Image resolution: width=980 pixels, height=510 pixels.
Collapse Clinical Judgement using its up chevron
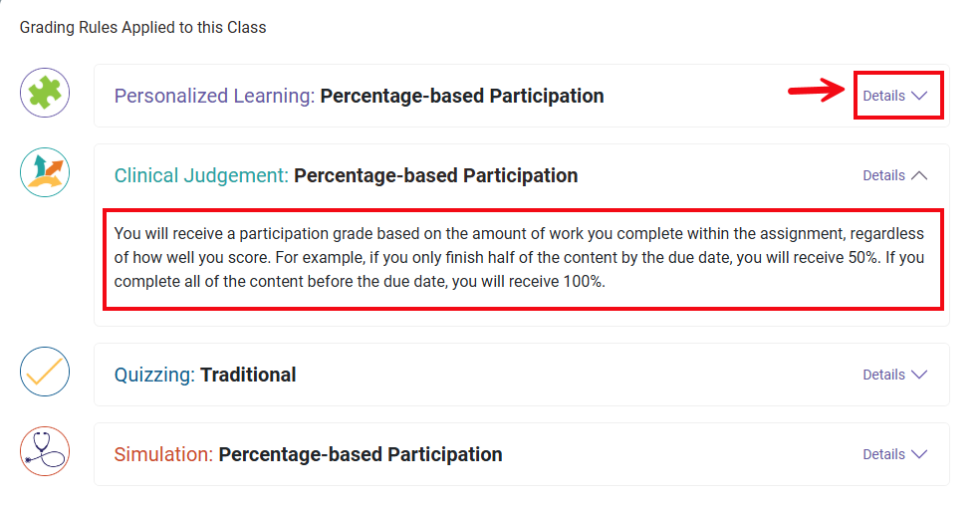click(x=919, y=175)
